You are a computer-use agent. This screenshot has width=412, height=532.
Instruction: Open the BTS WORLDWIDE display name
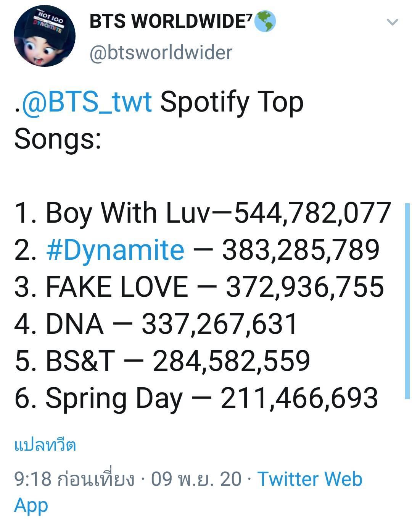point(171,21)
